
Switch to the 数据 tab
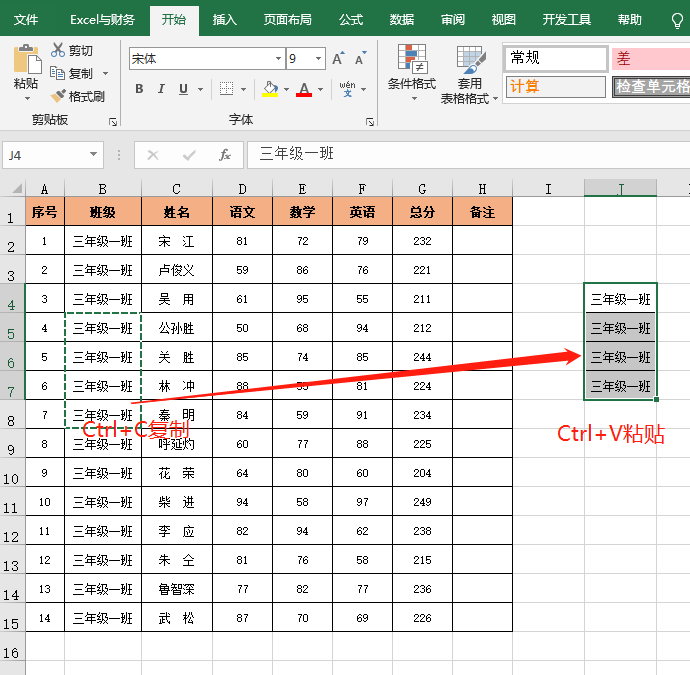(401, 20)
